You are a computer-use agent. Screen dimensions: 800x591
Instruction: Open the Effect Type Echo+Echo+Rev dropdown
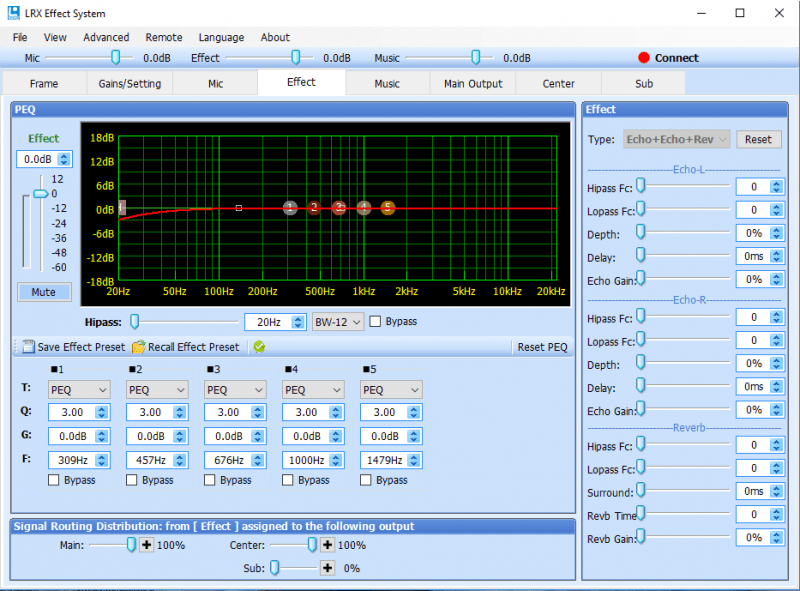click(x=677, y=139)
